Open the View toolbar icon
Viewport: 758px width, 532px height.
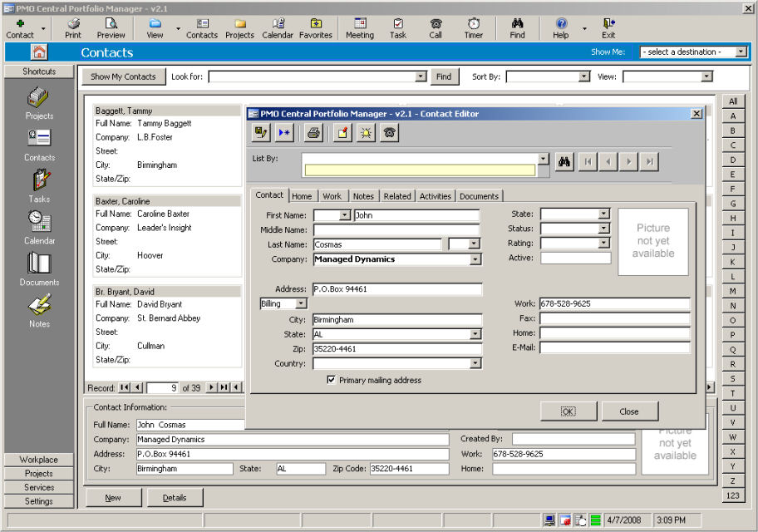155,28
